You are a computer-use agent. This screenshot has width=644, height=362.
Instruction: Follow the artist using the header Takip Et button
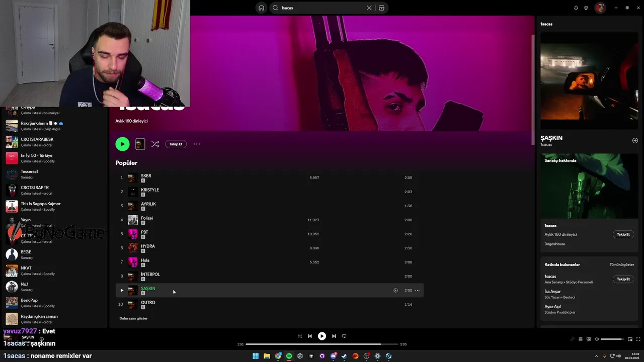(x=176, y=144)
